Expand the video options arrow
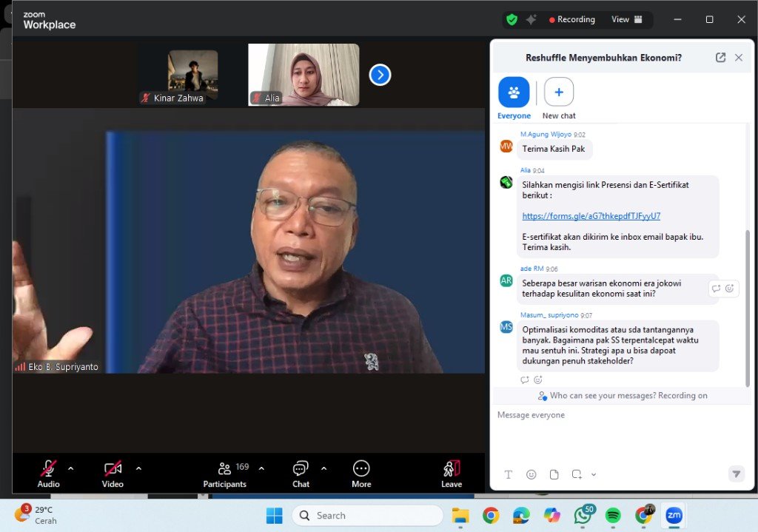 [138, 468]
